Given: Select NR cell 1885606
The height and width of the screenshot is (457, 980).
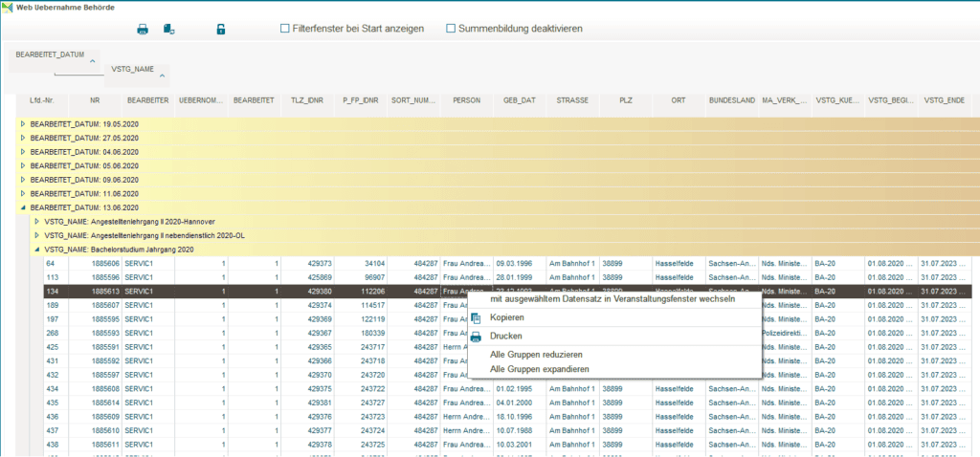Looking at the screenshot, I should [x=95, y=264].
